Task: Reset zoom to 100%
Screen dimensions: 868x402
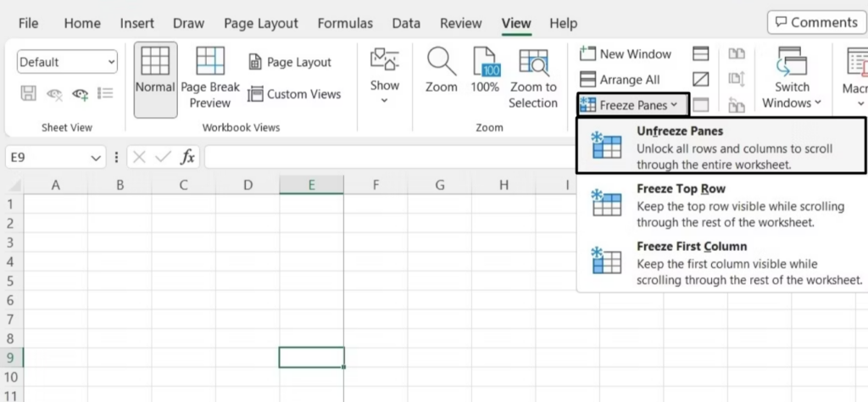Action: click(x=485, y=70)
